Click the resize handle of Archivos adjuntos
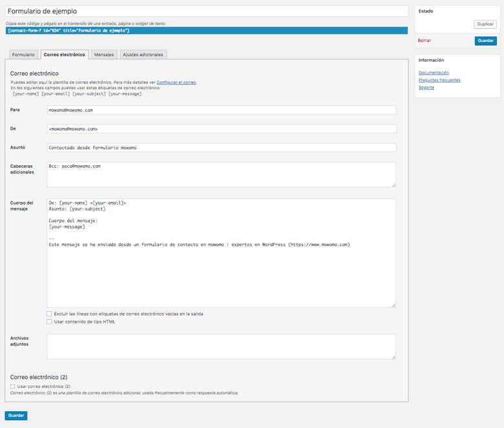504x428 pixels. [x=394, y=357]
